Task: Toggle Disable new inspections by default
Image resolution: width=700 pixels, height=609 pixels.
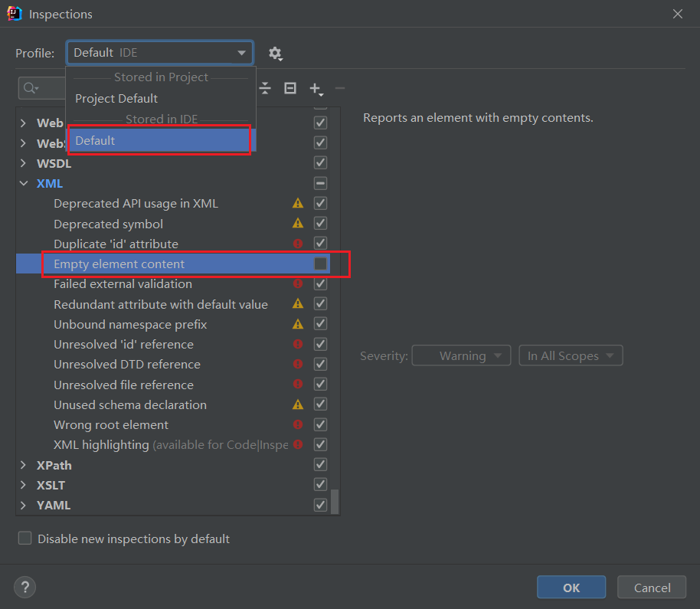Action: (25, 538)
